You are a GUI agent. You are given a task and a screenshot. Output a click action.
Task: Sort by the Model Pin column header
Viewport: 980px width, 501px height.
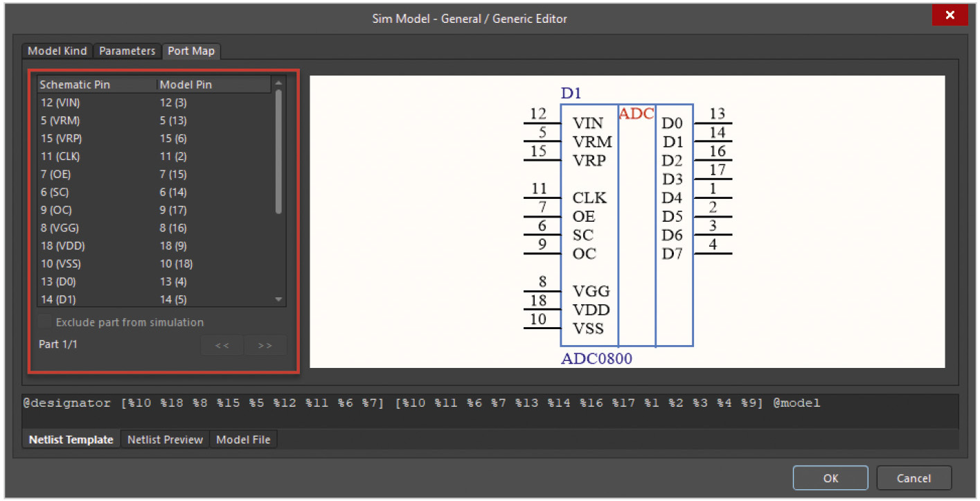point(214,85)
